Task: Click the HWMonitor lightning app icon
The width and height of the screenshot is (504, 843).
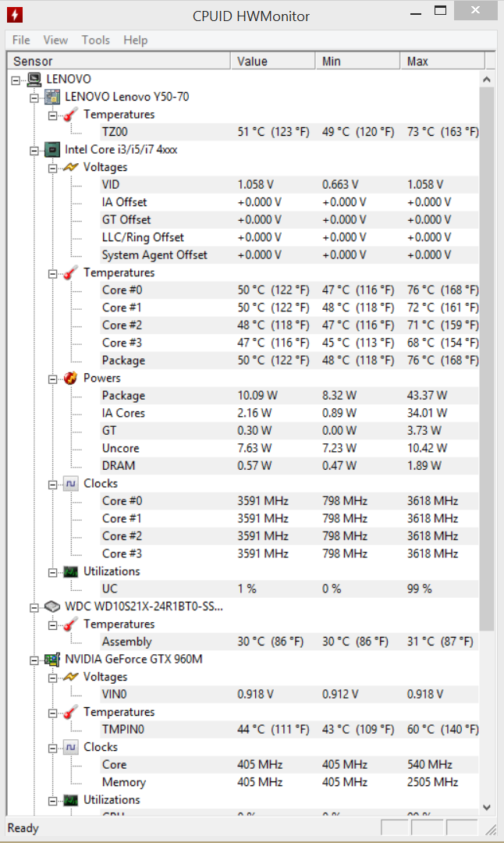Action: pos(15,15)
